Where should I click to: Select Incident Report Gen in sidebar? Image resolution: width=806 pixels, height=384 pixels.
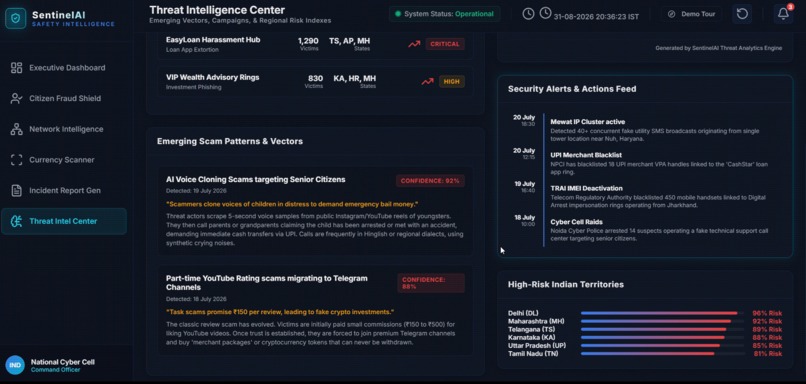64,191
